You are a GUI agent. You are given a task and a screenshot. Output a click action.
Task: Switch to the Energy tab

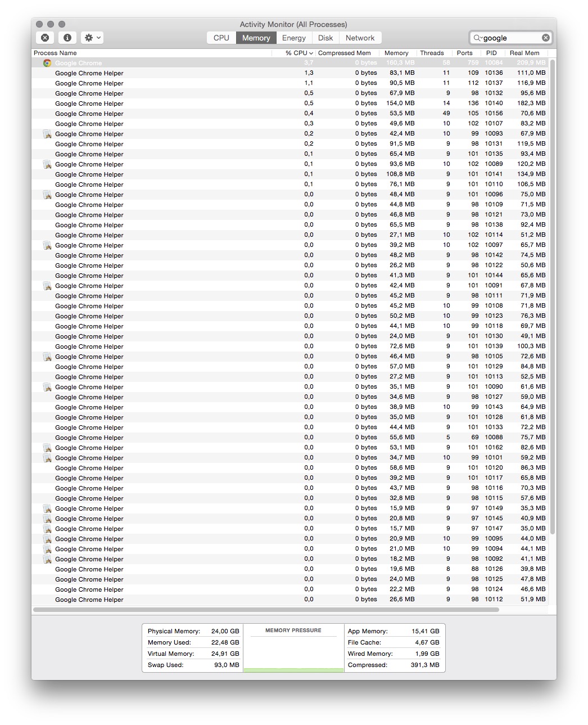pyautogui.click(x=294, y=38)
